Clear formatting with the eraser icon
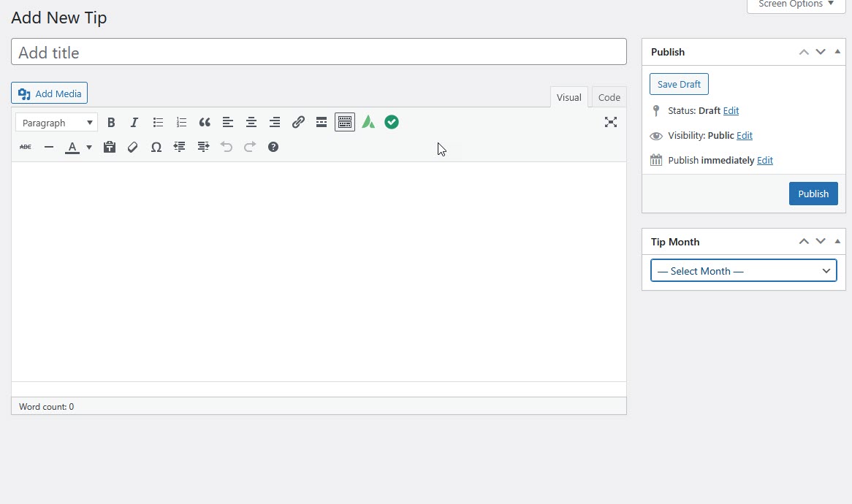 coord(133,147)
